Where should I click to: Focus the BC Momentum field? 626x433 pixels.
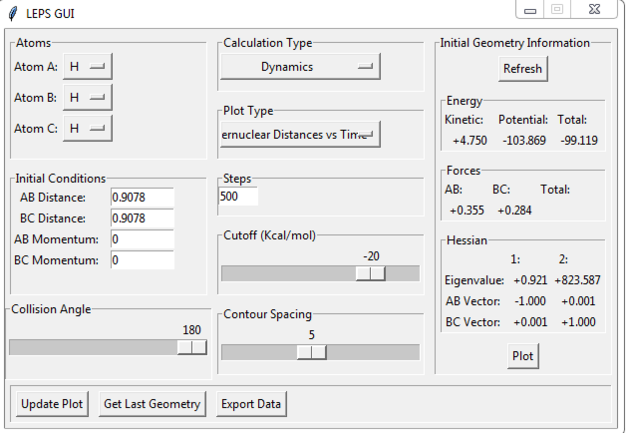(142, 260)
